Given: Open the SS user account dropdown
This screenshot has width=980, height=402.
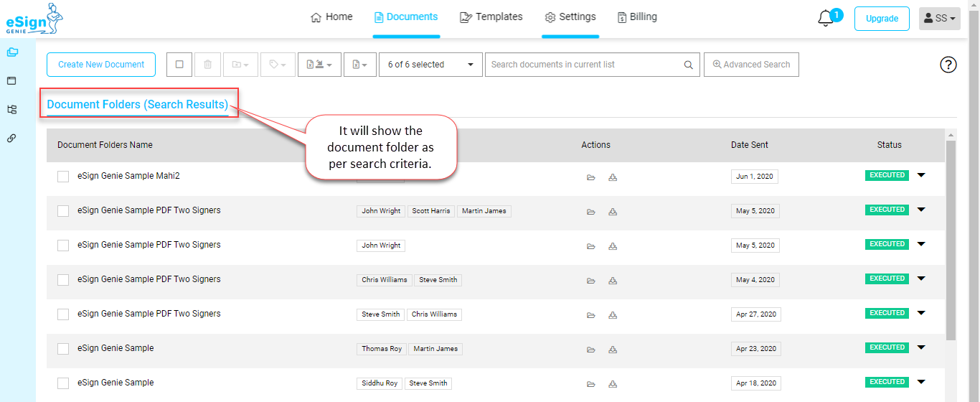Looking at the screenshot, I should 940,19.
